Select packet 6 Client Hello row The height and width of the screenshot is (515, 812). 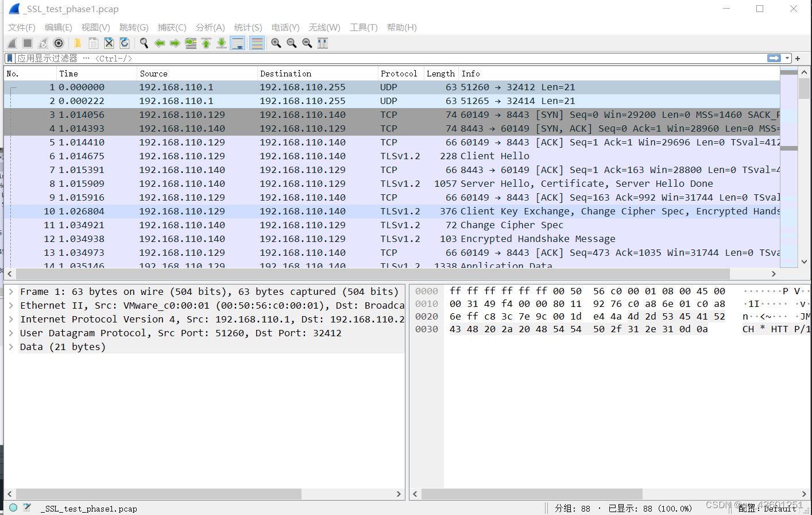pyautogui.click(x=392, y=156)
